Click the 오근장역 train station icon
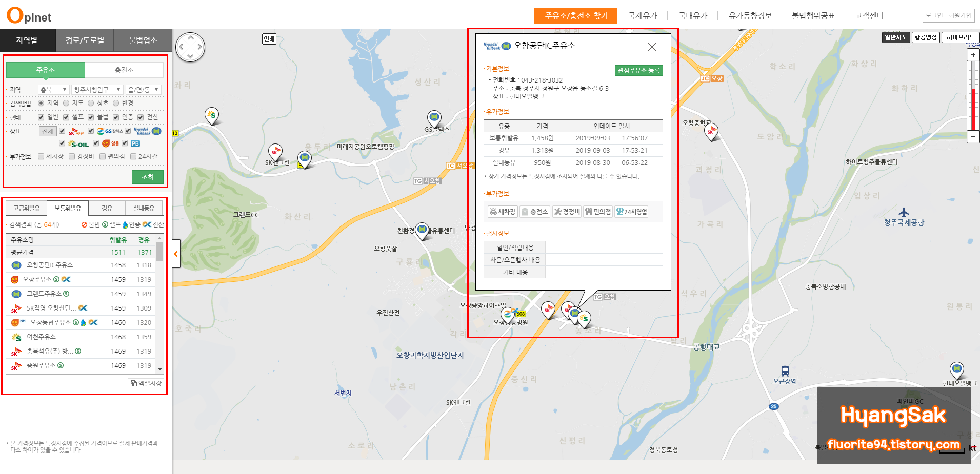 (785, 371)
